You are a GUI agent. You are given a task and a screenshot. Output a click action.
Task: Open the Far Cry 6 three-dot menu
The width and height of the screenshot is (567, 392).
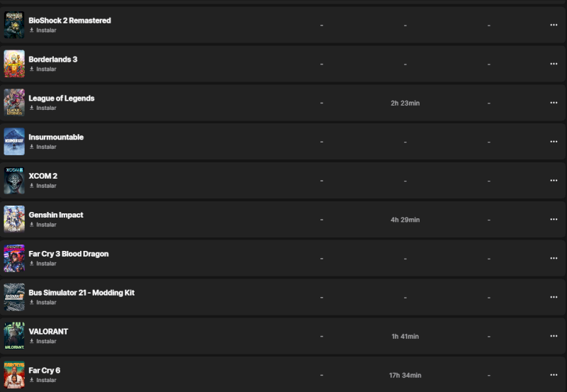point(554,375)
